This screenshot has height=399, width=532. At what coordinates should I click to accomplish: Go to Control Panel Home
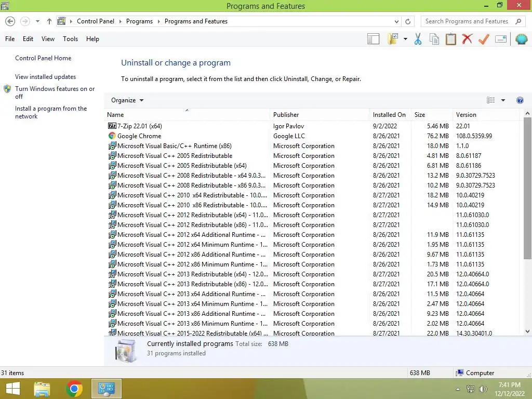[43, 58]
